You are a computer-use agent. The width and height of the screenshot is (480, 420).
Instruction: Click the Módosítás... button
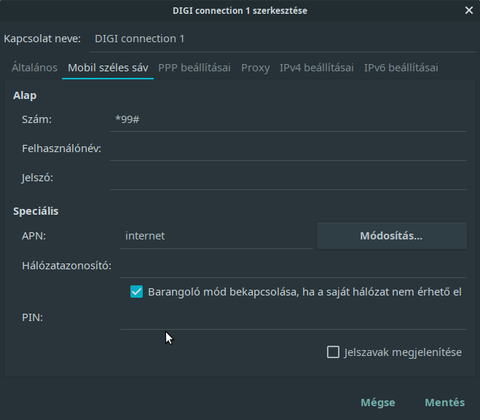pos(392,236)
